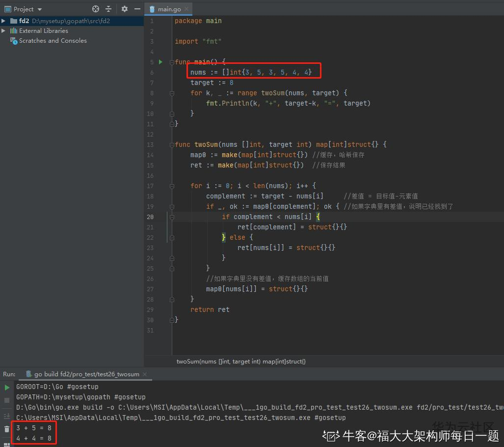Expand External Libraries node
The width and height of the screenshot is (504, 447).
3,30
